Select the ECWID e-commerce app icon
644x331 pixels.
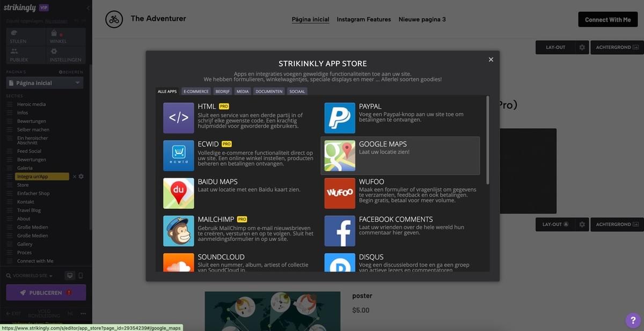178,155
